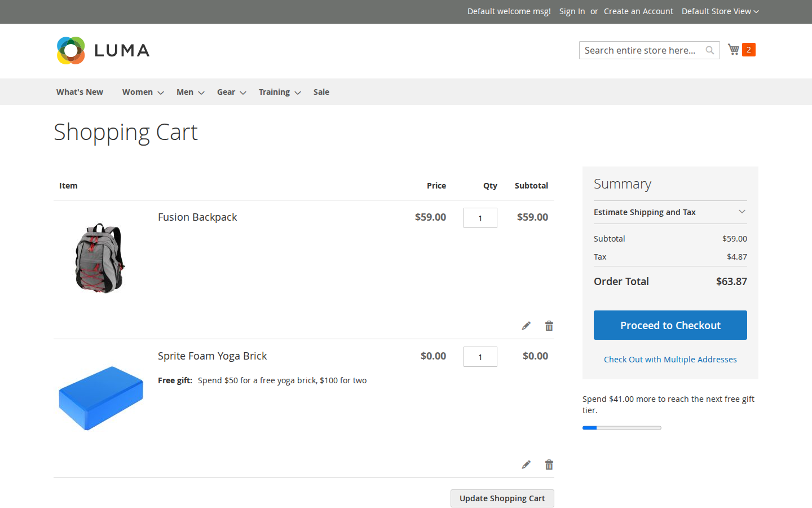This screenshot has height=508, width=812.
Task: Click the Yoga Brick quantity field
Action: pyautogui.click(x=480, y=357)
